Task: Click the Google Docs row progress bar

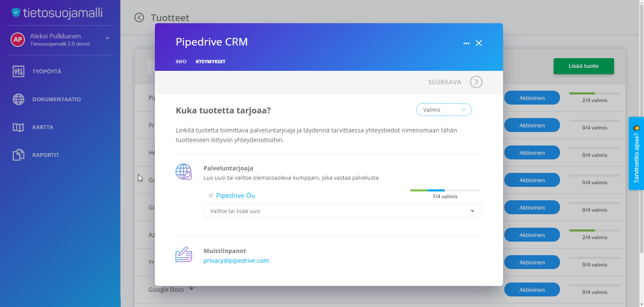Action: click(595, 285)
